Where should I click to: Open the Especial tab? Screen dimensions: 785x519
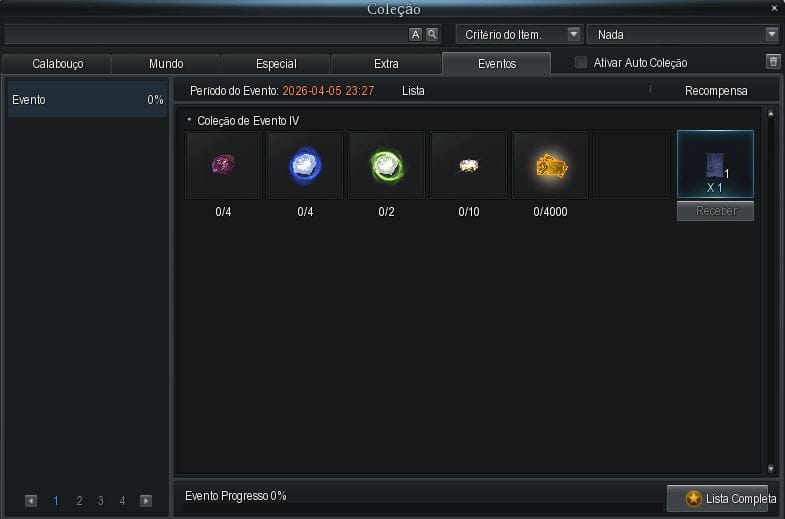pos(276,64)
